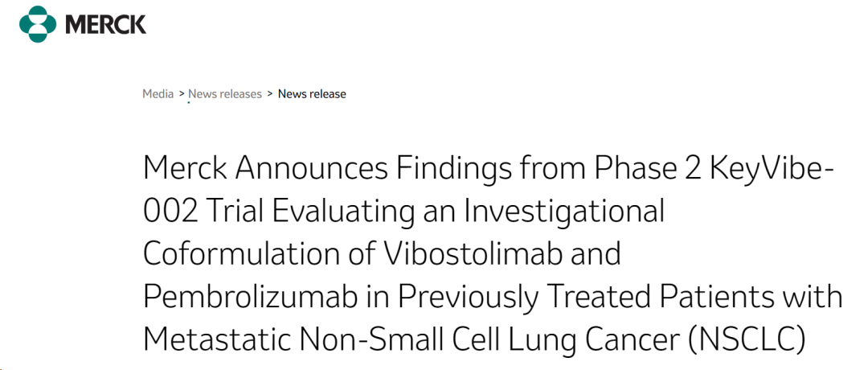The height and width of the screenshot is (370, 868).
Task: Go to News releases breadcrumb link
Action: pyautogui.click(x=225, y=93)
